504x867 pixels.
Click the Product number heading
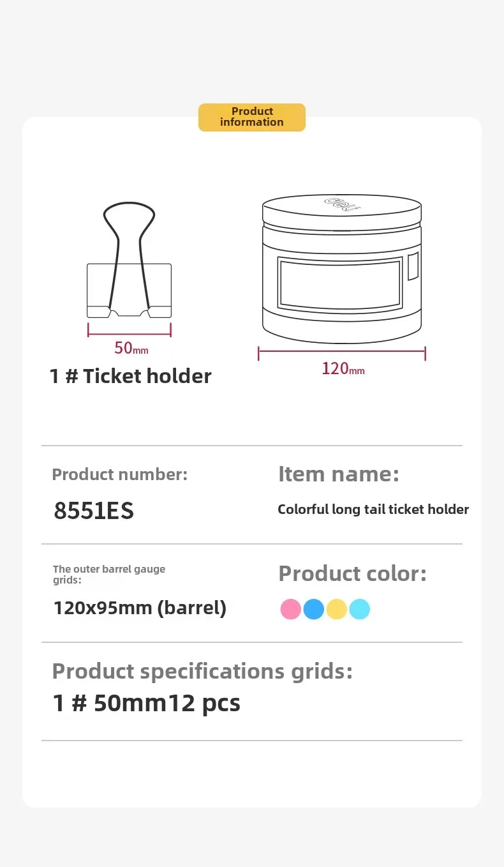120,474
